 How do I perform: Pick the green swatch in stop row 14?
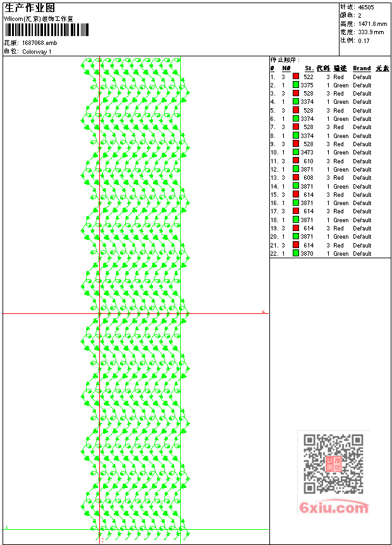(x=295, y=186)
